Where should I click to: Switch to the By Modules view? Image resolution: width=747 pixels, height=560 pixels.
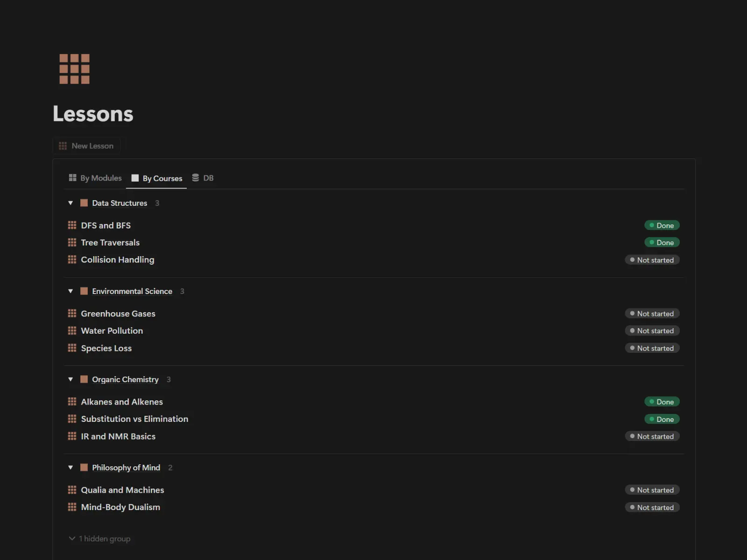[95, 178]
